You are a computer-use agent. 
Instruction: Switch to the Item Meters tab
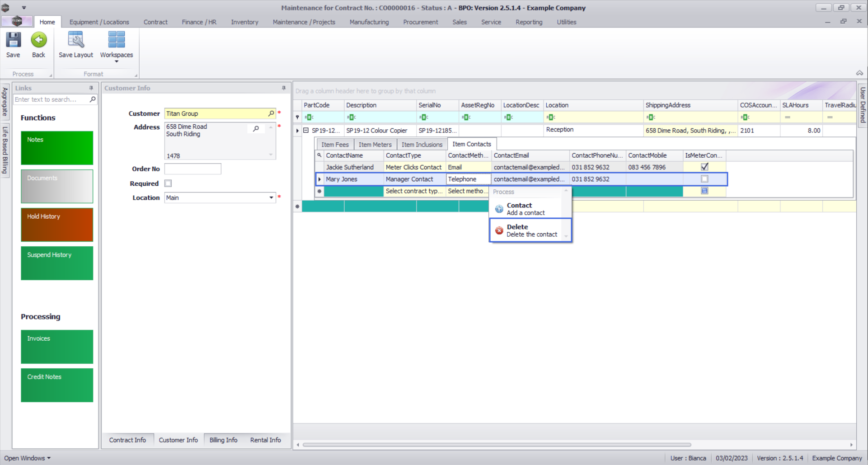tap(375, 145)
